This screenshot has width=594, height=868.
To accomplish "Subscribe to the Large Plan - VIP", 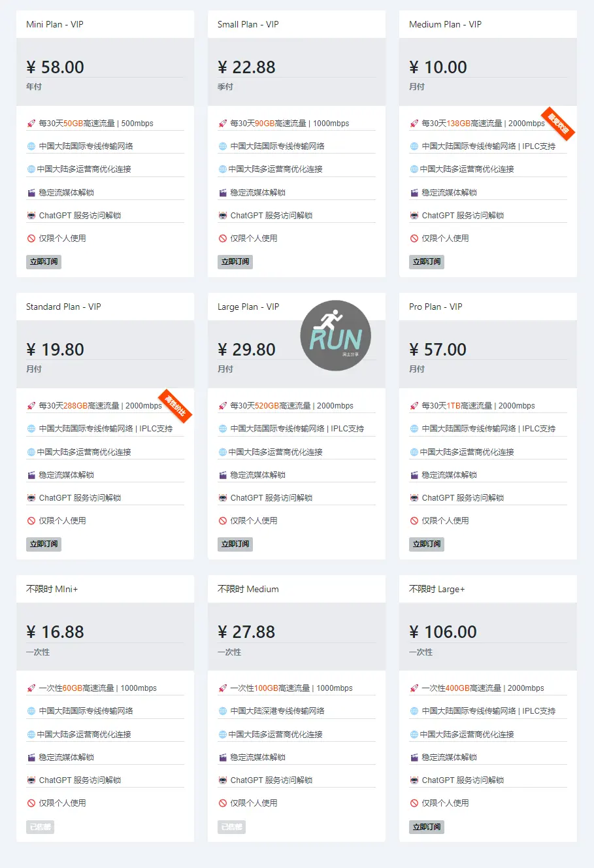I will [235, 544].
